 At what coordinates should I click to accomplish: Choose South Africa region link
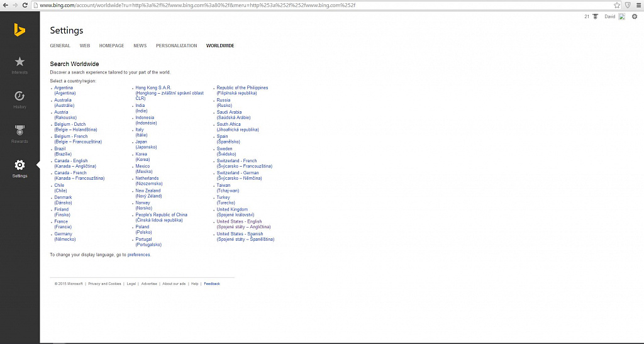pos(238,127)
